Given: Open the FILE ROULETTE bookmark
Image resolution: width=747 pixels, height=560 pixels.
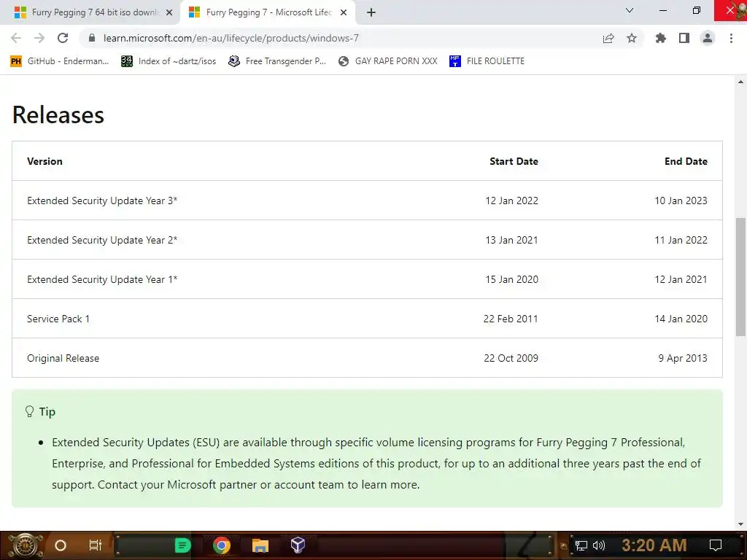Looking at the screenshot, I should (x=487, y=61).
